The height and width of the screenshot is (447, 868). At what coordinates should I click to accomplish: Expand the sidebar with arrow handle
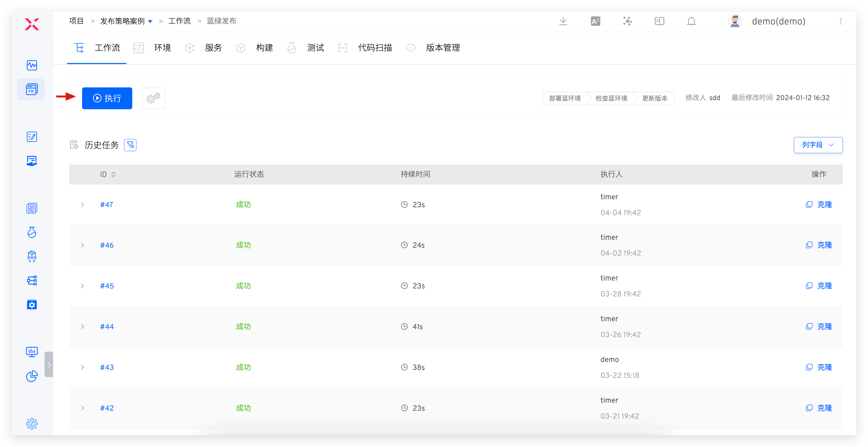(49, 364)
